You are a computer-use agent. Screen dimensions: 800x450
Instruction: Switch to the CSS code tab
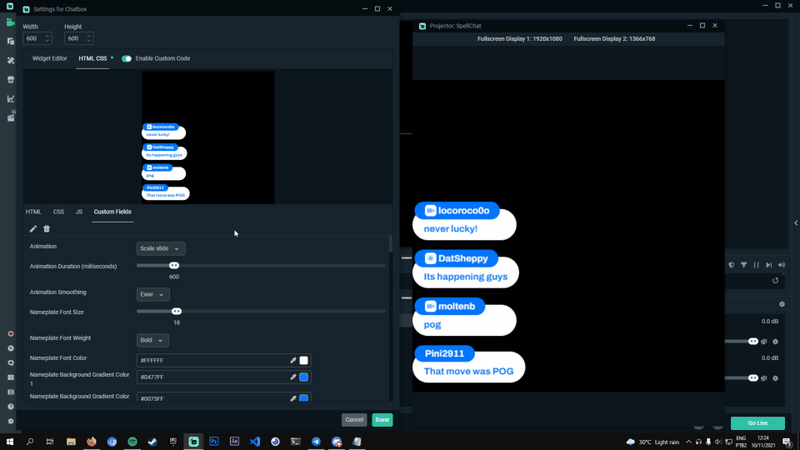click(x=59, y=212)
